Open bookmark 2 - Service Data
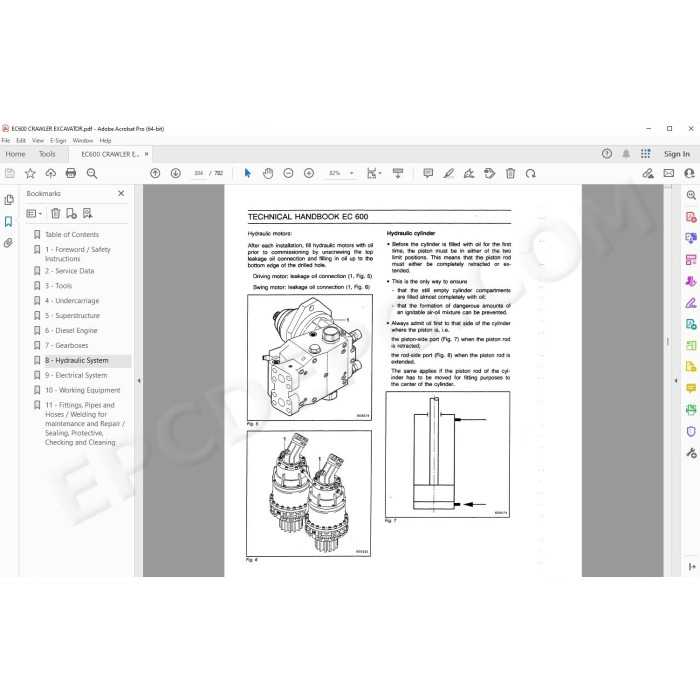This screenshot has width=700, height=700. pyautogui.click(x=70, y=271)
